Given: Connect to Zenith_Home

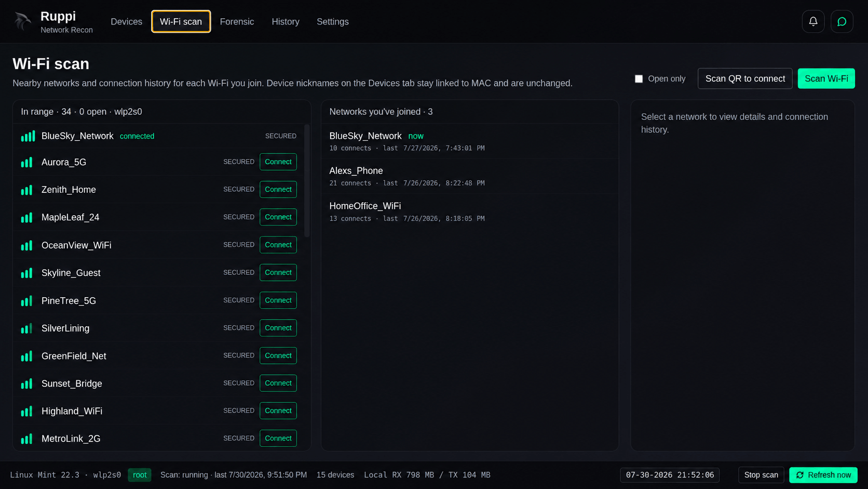Looking at the screenshot, I should tap(278, 189).
